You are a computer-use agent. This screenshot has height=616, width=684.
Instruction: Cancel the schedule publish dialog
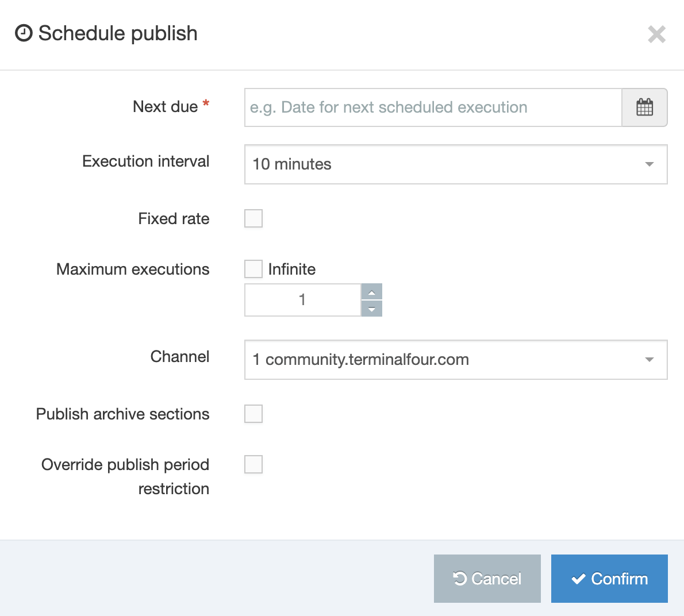[487, 579]
